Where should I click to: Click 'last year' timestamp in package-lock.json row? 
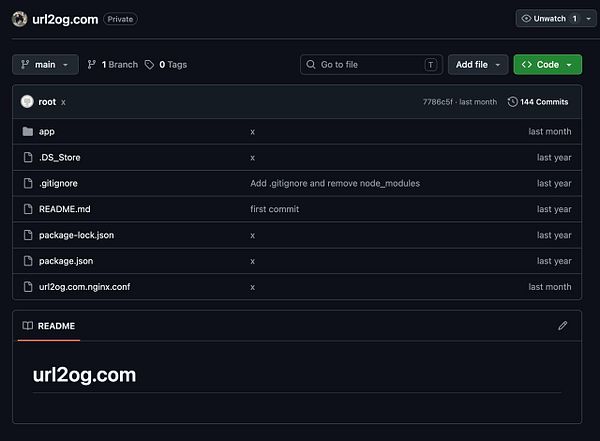(x=554, y=235)
